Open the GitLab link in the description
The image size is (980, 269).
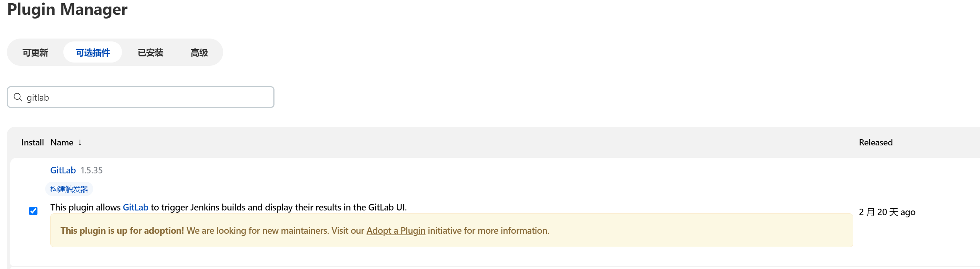click(135, 208)
